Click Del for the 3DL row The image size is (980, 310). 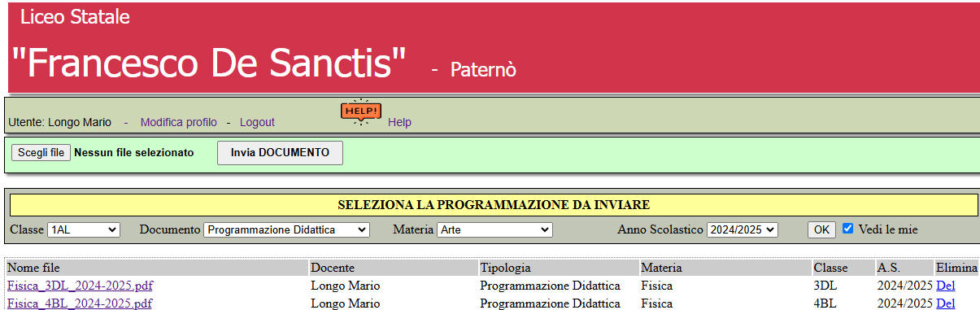[x=945, y=286]
